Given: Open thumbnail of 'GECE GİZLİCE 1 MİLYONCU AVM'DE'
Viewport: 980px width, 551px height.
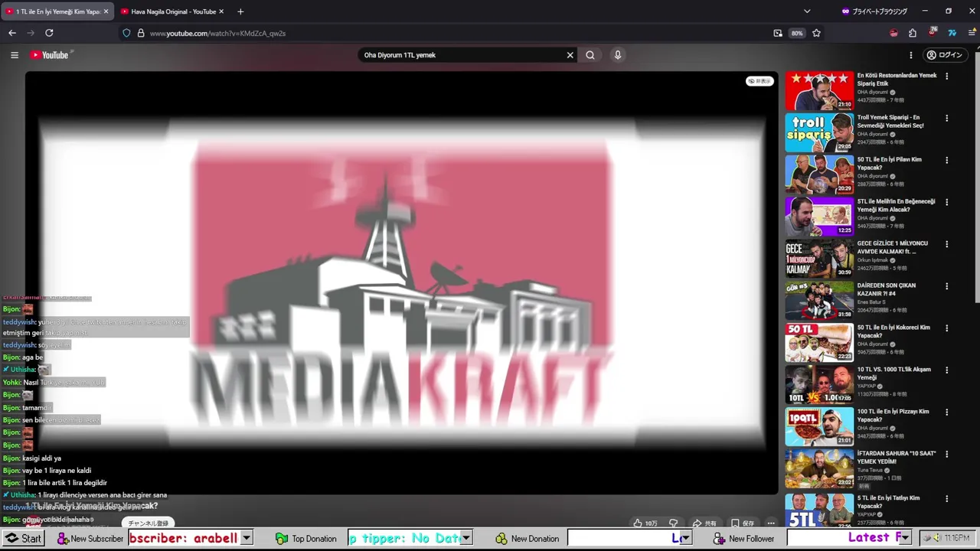Looking at the screenshot, I should [x=819, y=259].
